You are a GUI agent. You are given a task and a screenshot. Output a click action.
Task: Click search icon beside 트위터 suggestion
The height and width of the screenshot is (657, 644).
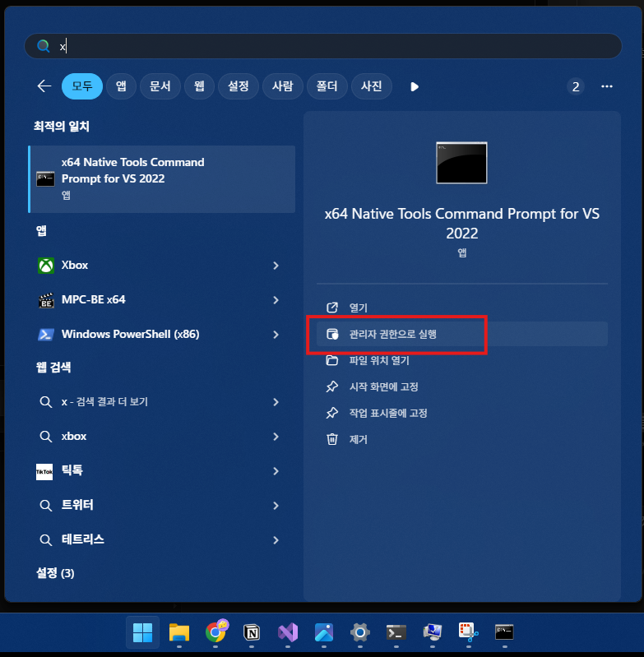[x=45, y=506]
